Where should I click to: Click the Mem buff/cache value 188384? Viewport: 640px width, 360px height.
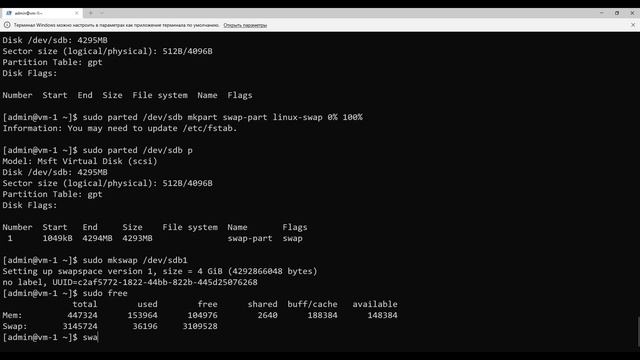tap(322, 315)
